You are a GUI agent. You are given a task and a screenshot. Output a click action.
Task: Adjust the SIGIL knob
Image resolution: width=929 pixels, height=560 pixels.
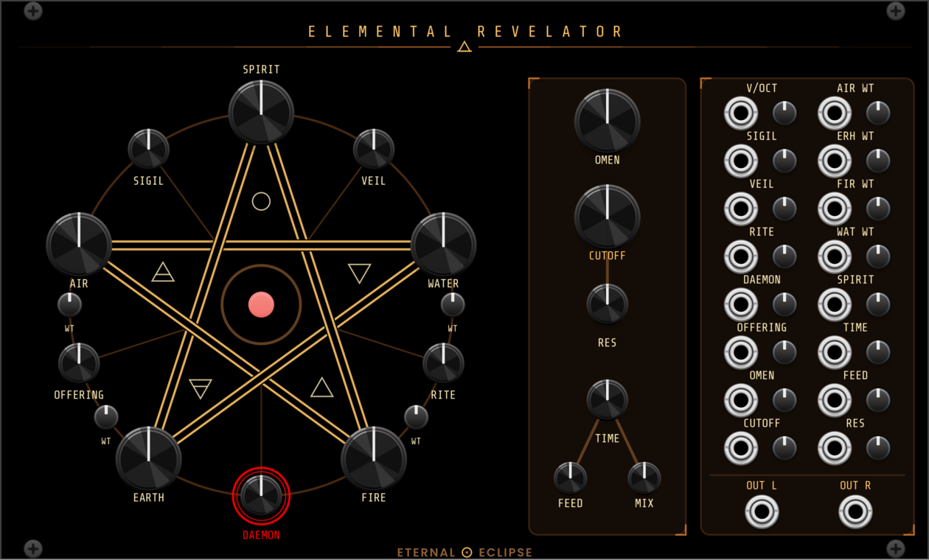[148, 149]
